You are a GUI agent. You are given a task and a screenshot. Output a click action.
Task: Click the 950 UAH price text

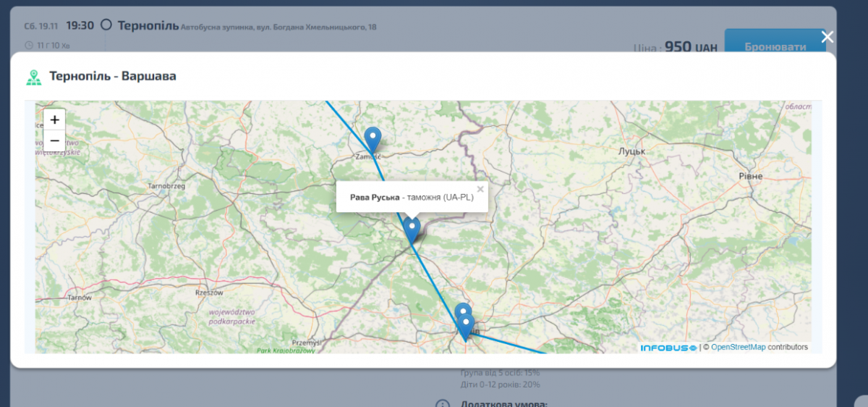691,47
